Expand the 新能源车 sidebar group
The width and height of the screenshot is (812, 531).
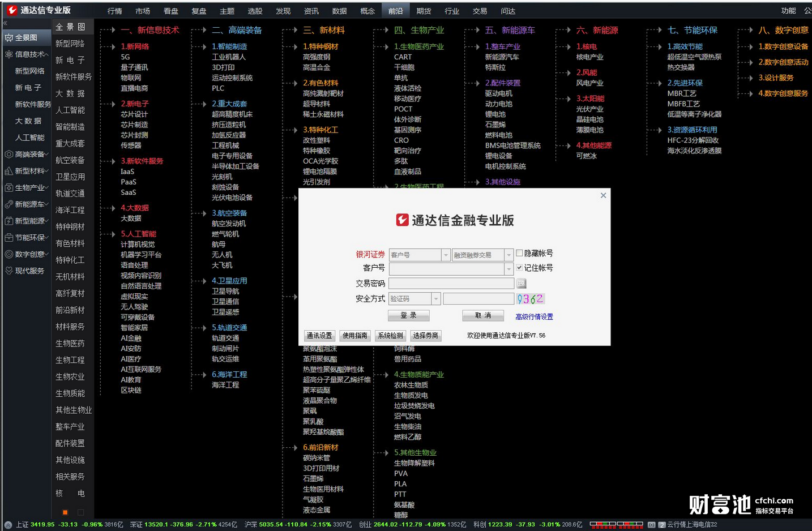[x=46, y=204]
